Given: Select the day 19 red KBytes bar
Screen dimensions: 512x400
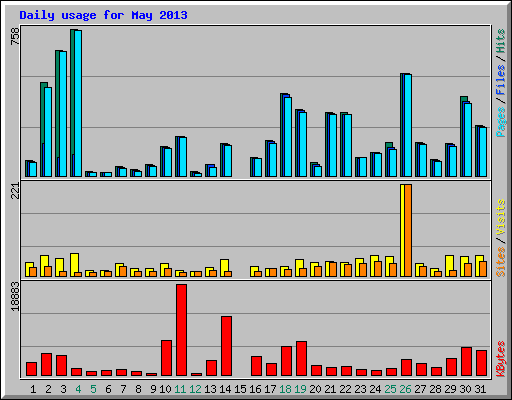Looking at the screenshot, I should (x=301, y=359).
